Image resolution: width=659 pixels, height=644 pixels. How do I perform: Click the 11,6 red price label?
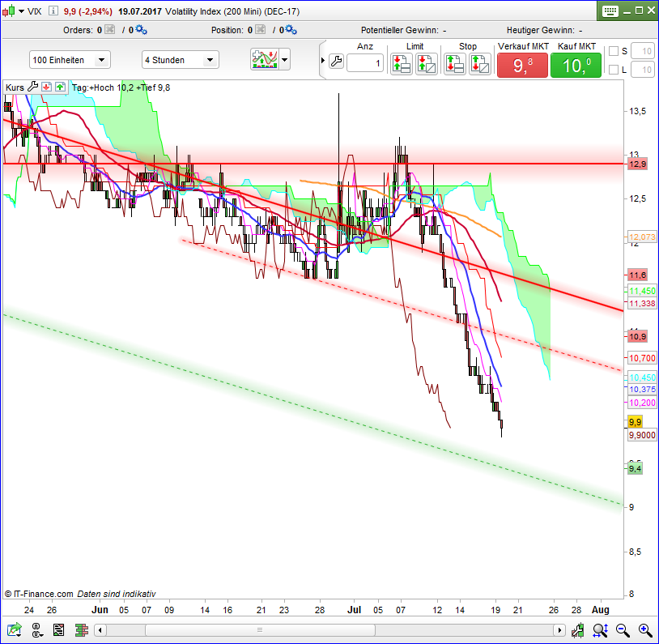tap(638, 275)
